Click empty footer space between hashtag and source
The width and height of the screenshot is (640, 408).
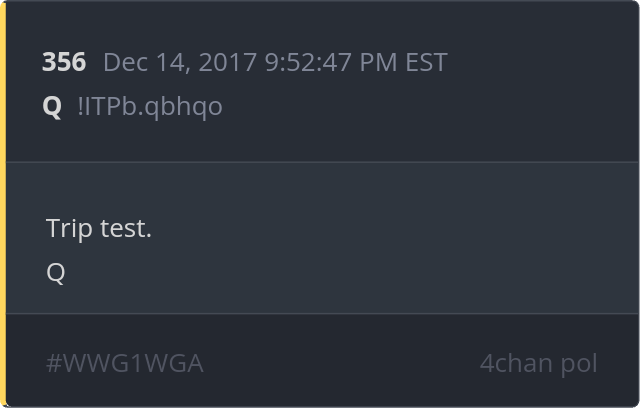click(x=341, y=363)
